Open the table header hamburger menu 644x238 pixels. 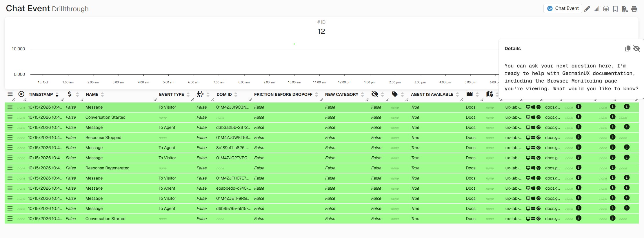(x=10, y=94)
